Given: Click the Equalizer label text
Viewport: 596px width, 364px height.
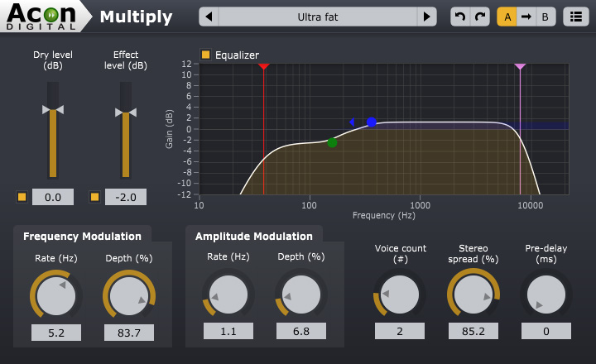Looking at the screenshot, I should [x=238, y=55].
